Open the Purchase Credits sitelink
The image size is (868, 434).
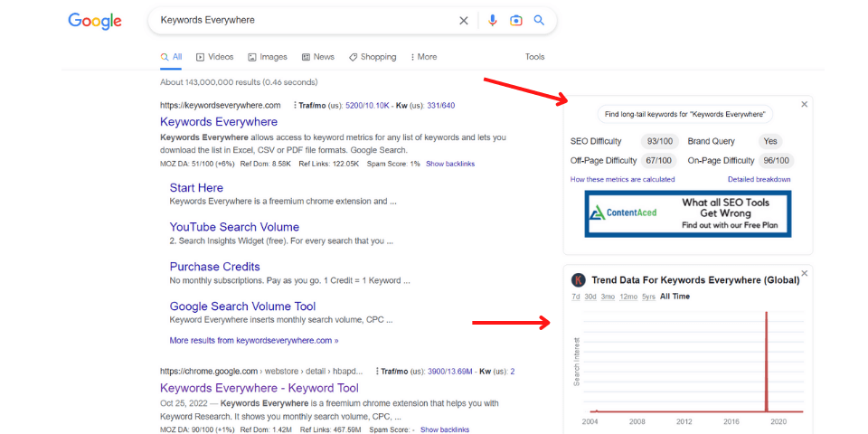coord(215,267)
